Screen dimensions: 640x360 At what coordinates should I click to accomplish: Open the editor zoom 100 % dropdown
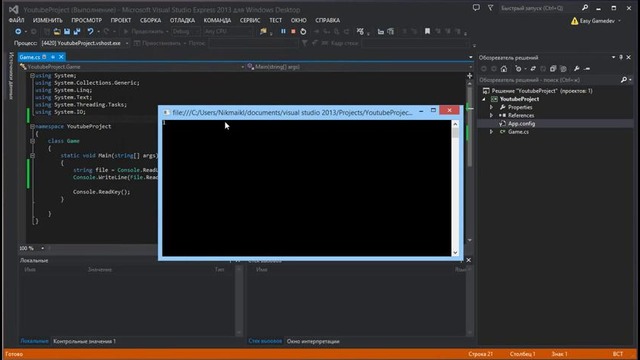42,248
